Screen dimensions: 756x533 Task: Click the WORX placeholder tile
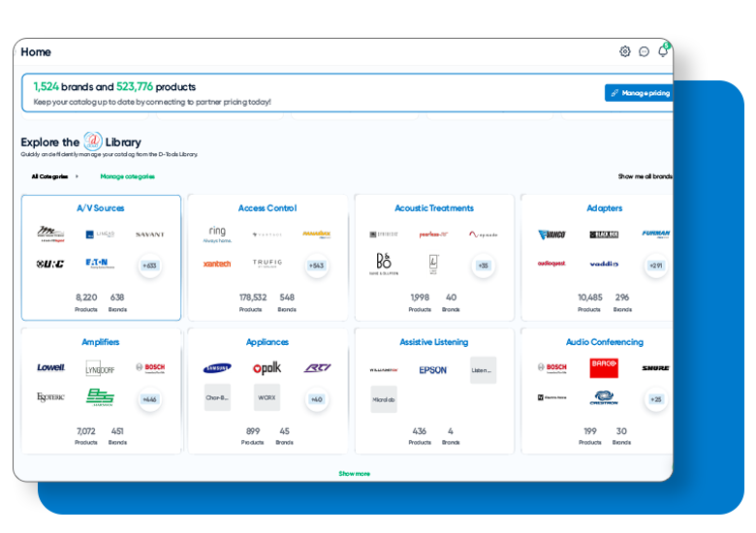click(x=267, y=397)
